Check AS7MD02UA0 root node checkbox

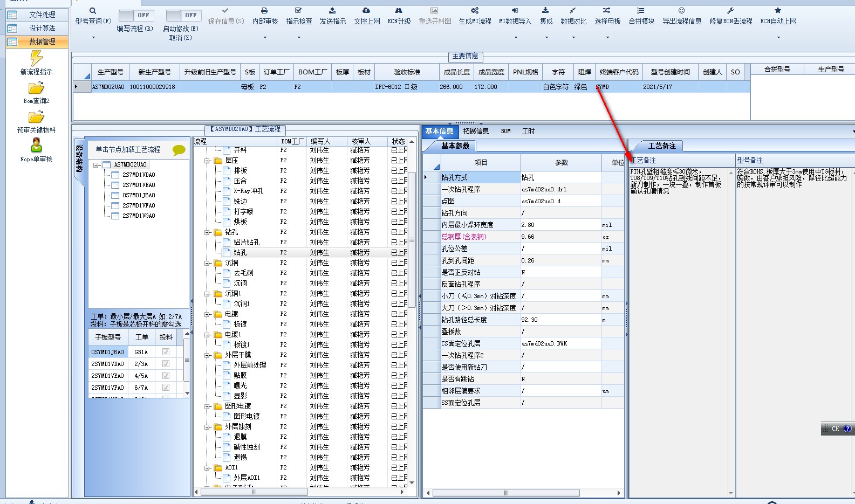click(x=106, y=165)
